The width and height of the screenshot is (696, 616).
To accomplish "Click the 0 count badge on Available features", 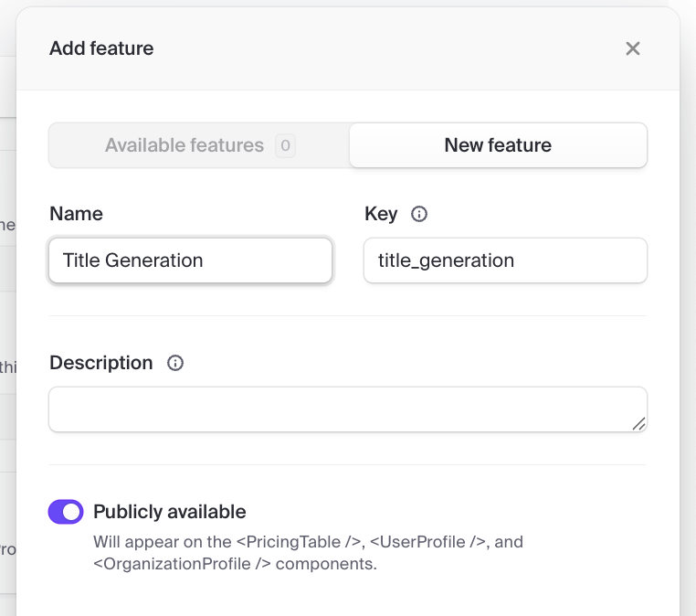I will [x=285, y=145].
